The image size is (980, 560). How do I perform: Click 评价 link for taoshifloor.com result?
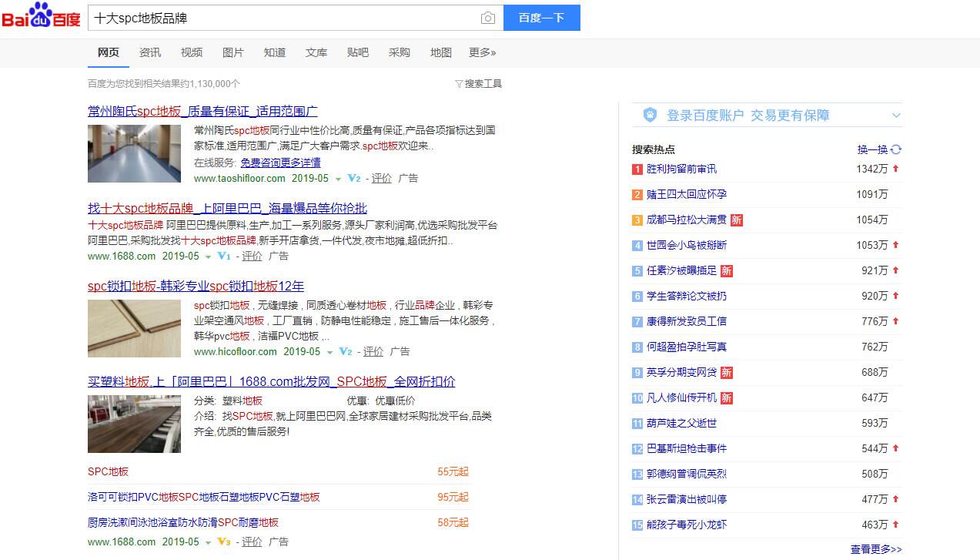[382, 179]
